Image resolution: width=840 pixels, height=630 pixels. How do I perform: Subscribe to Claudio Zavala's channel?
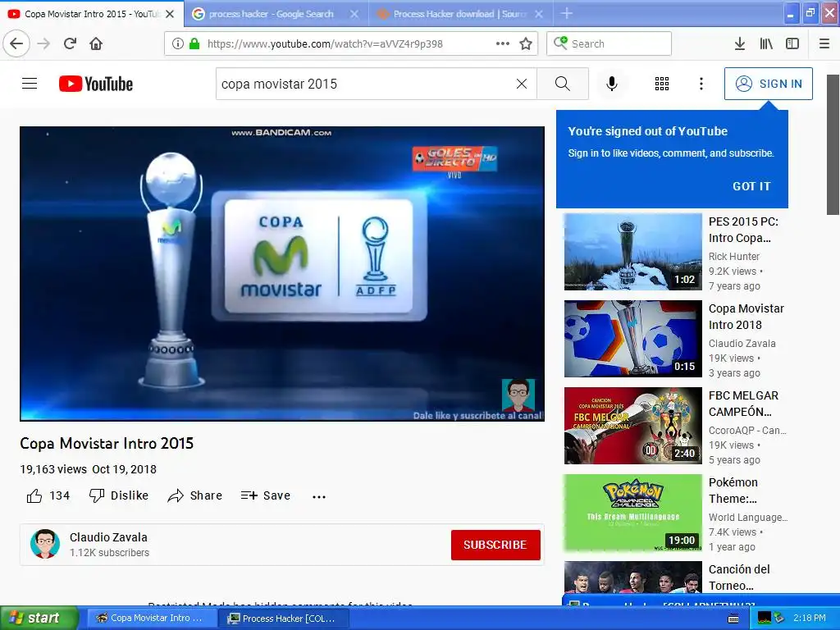495,545
